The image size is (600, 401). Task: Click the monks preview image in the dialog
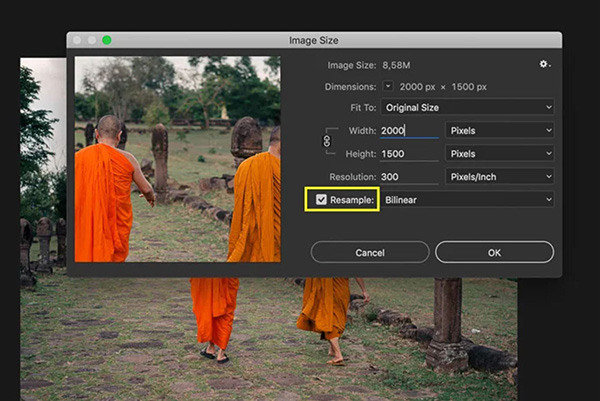click(x=177, y=158)
